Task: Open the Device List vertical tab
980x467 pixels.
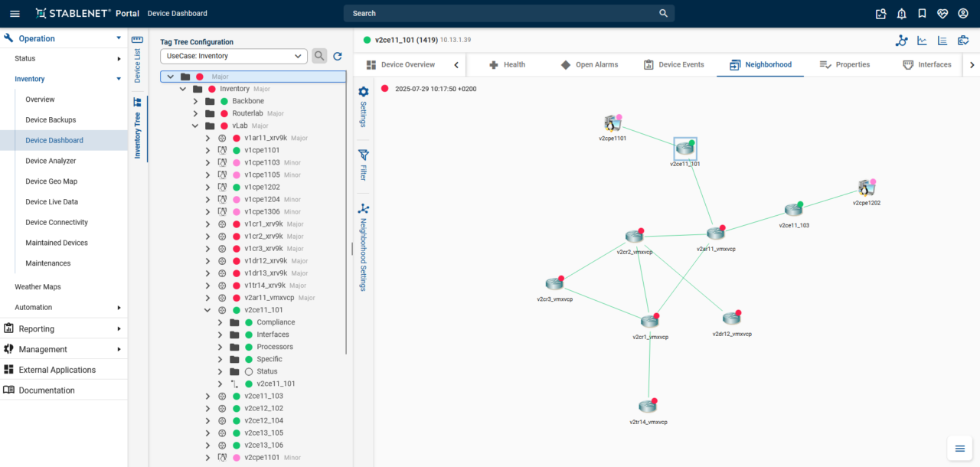Action: click(x=137, y=59)
